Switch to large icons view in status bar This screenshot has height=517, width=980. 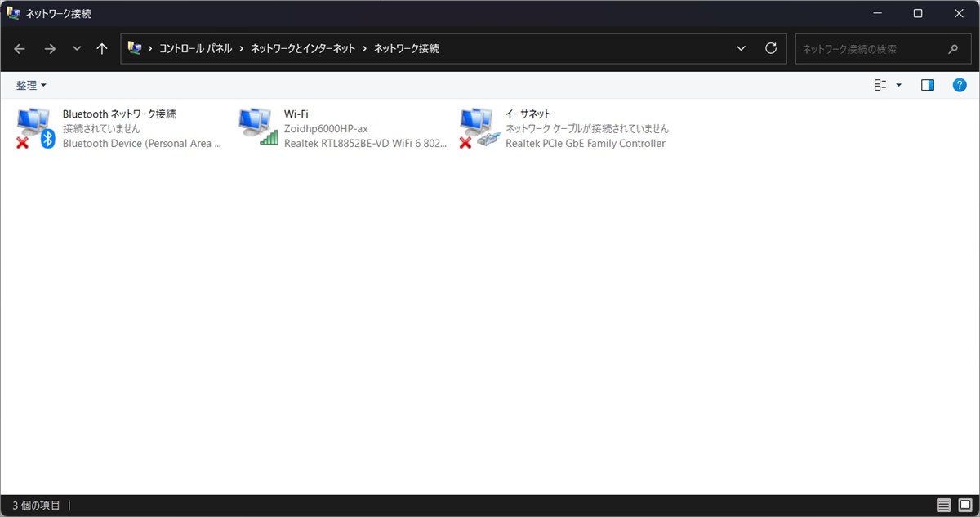click(964, 506)
